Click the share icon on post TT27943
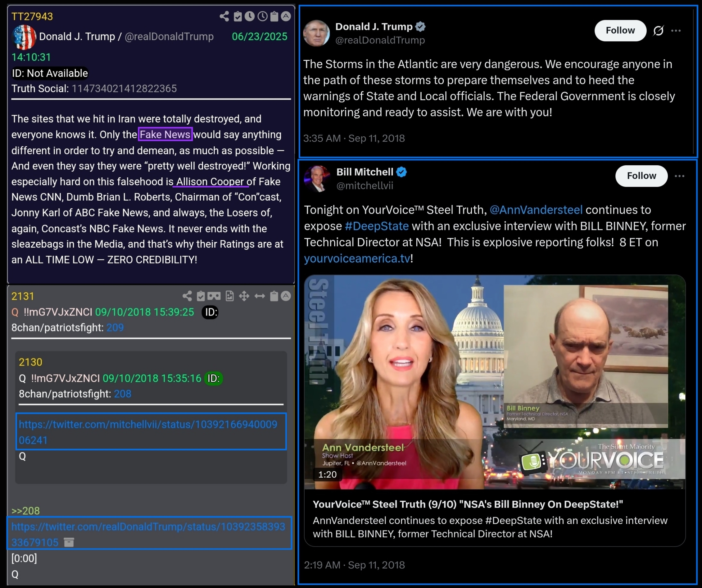 click(x=224, y=16)
